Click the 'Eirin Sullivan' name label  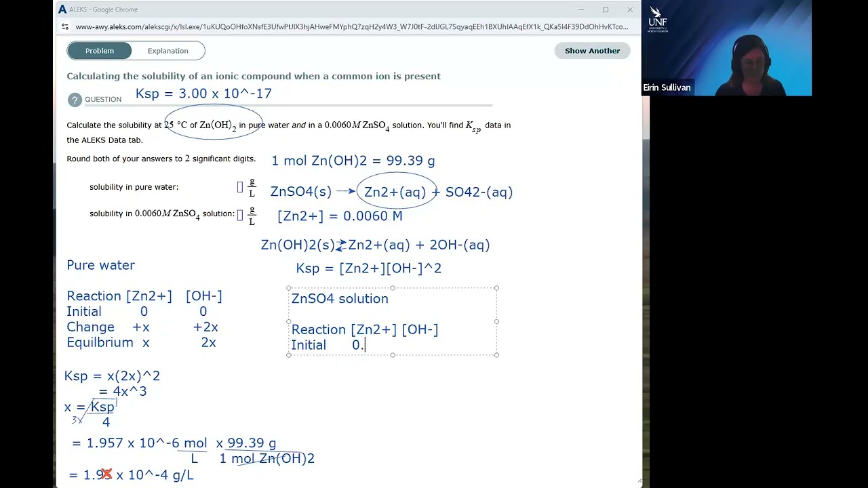tap(667, 87)
